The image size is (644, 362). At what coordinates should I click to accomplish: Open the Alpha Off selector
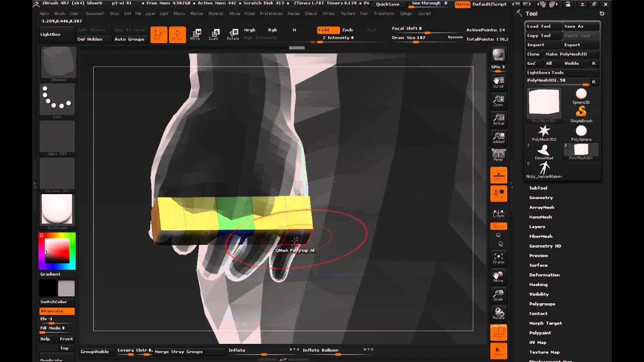[58, 138]
